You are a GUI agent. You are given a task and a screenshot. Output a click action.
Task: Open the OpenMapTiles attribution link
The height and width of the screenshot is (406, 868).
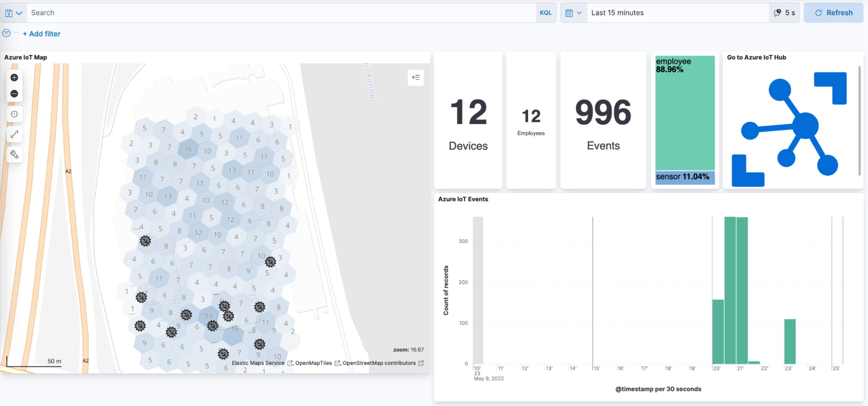point(318,363)
